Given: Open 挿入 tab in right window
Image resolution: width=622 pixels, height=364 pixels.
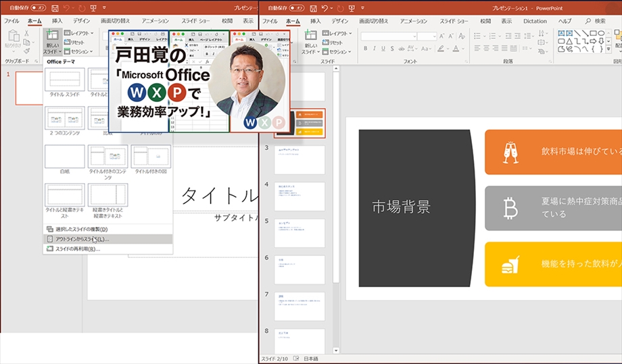Looking at the screenshot, I should tap(315, 21).
